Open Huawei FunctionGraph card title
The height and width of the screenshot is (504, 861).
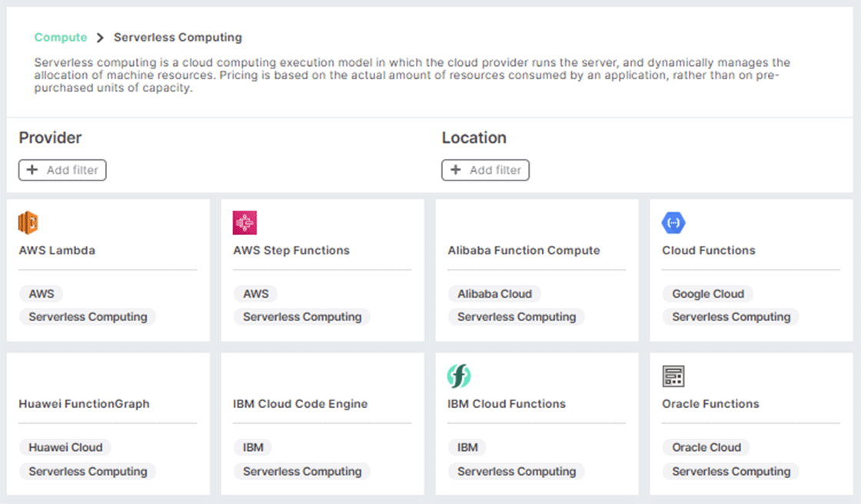pyautogui.click(x=84, y=404)
